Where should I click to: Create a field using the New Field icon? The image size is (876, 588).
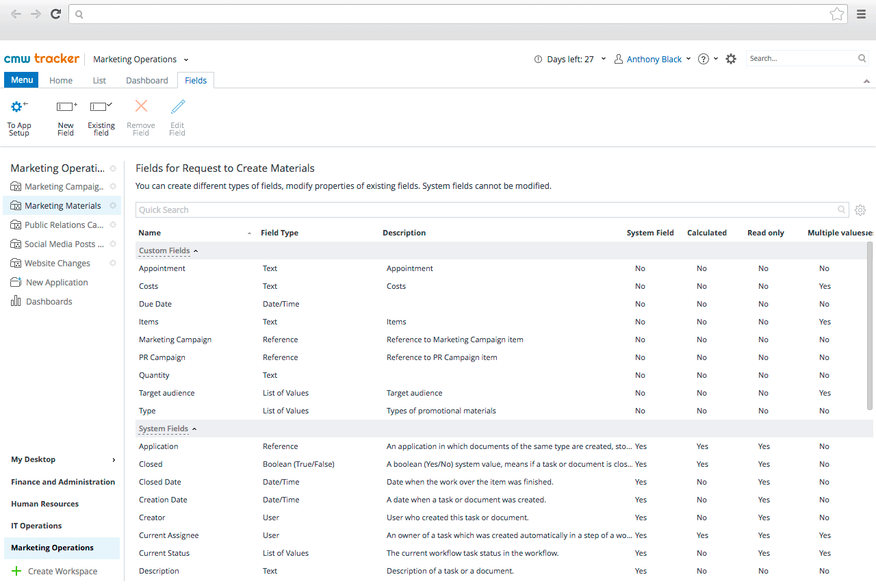65,116
